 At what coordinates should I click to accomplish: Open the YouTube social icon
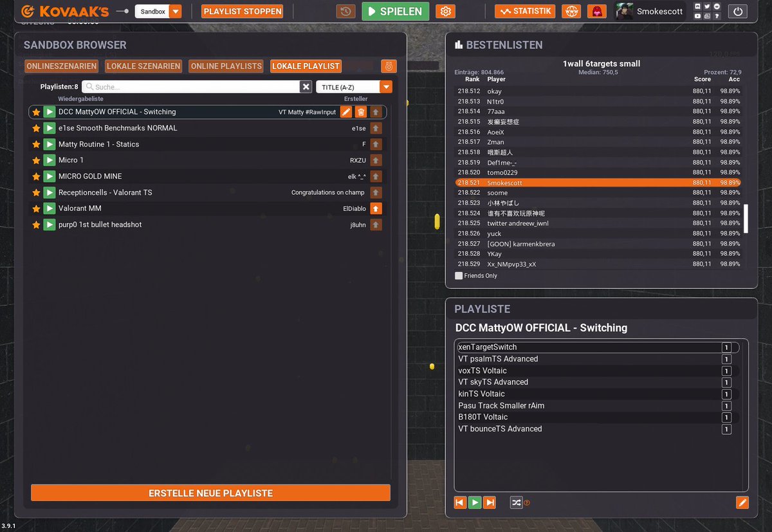pyautogui.click(x=698, y=15)
